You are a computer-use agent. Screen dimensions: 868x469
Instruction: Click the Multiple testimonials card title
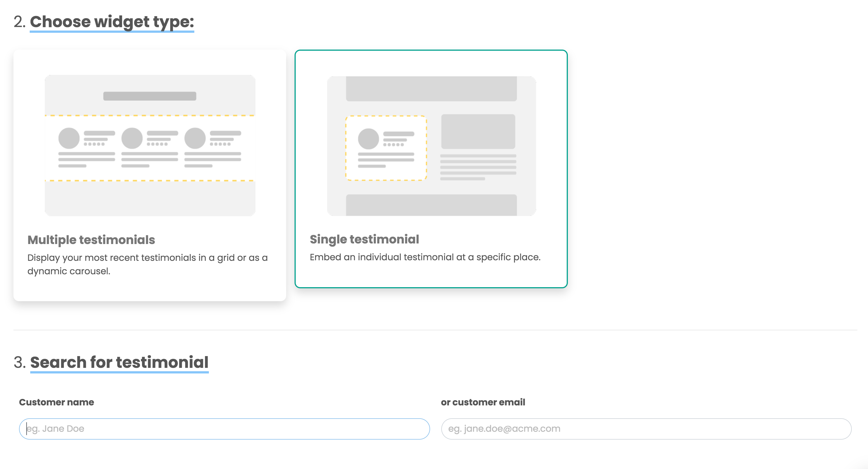tap(91, 240)
